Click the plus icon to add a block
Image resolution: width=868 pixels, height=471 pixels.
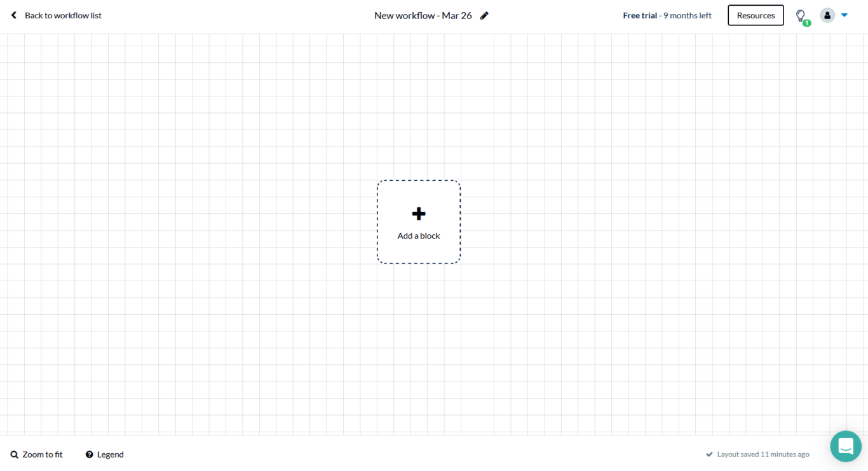tap(419, 214)
